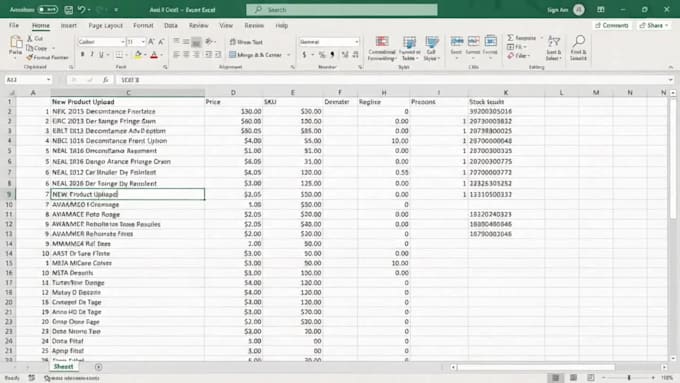Expand the Merge & Center dropdown arrow
The width and height of the screenshot is (680, 383).
pyautogui.click(x=289, y=55)
